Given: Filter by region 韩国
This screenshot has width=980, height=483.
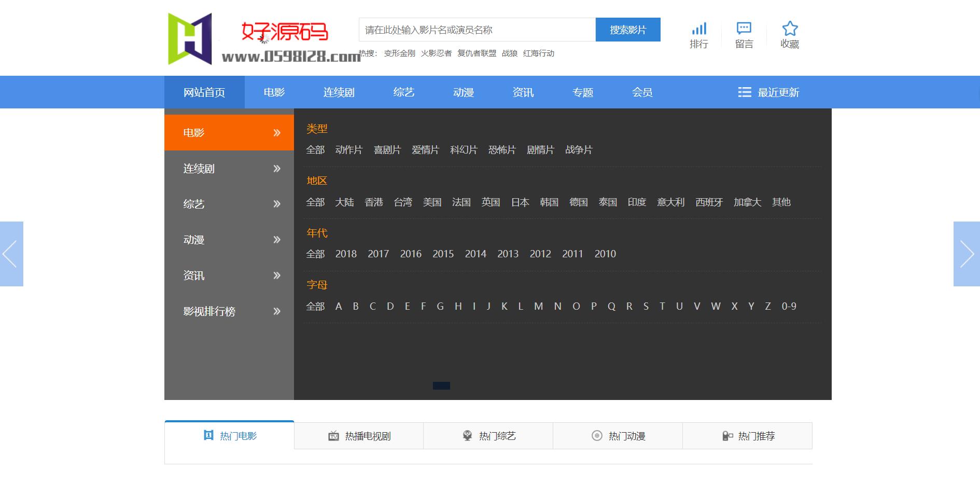Looking at the screenshot, I should 549,202.
